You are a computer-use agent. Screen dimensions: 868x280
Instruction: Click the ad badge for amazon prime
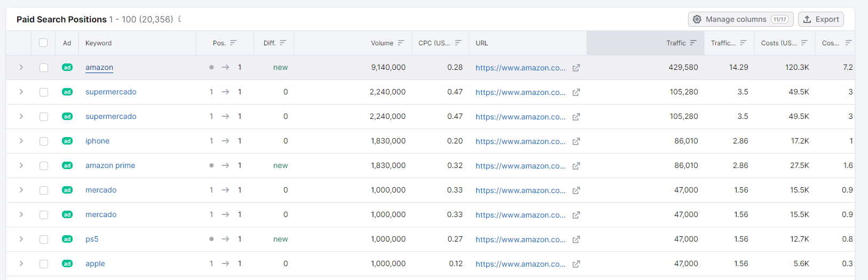point(67,166)
